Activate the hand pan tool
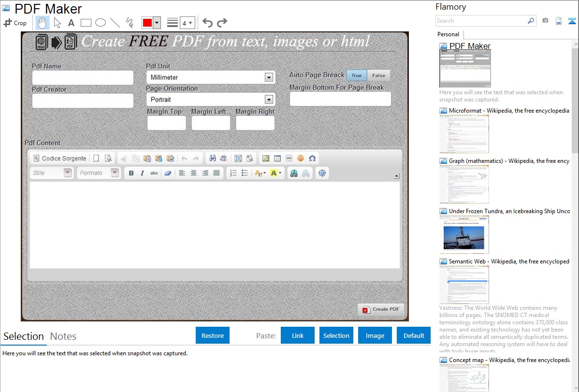 (42, 23)
